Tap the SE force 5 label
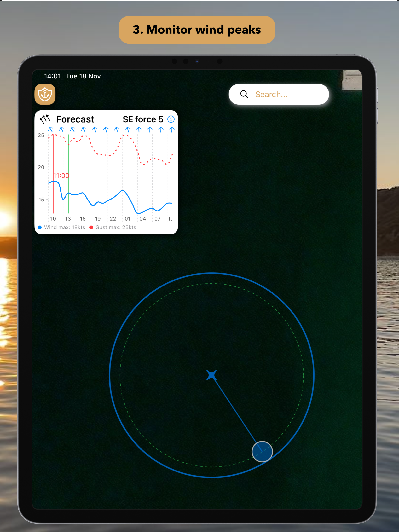Screen dimensions: 399x532 click(x=143, y=119)
